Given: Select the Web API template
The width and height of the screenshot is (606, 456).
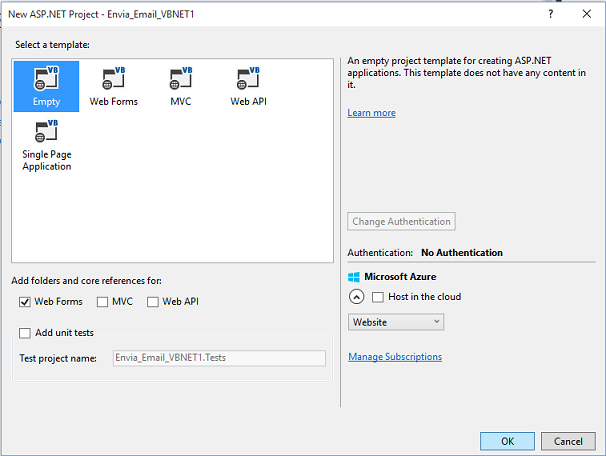Looking at the screenshot, I should [x=248, y=86].
